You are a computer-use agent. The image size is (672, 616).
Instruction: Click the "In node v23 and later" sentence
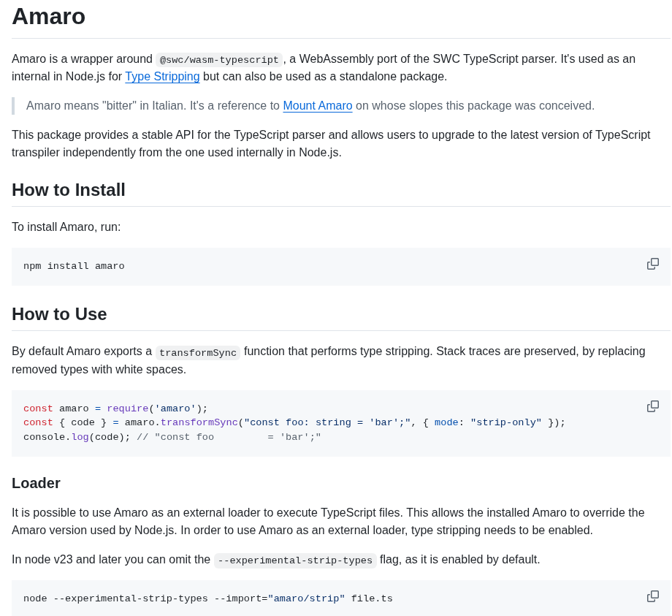pyautogui.click(x=276, y=560)
